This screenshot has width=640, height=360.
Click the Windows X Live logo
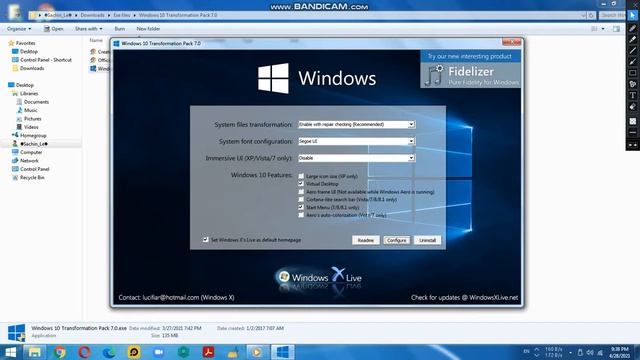[x=319, y=277]
